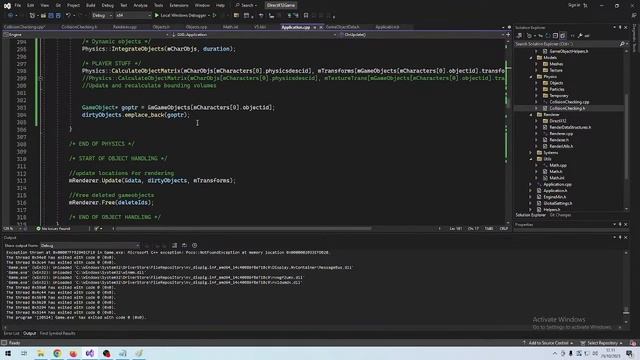Toggle Show All Files in Solution Explorer

(563, 36)
